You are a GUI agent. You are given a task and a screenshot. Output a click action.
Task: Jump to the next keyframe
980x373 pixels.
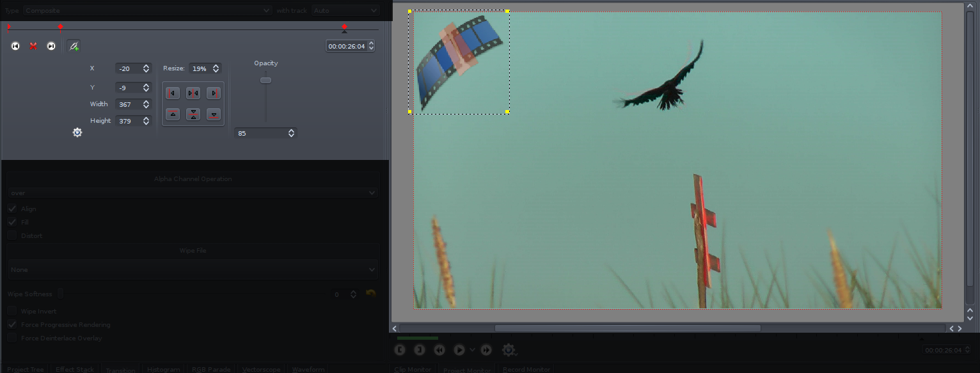click(51, 46)
